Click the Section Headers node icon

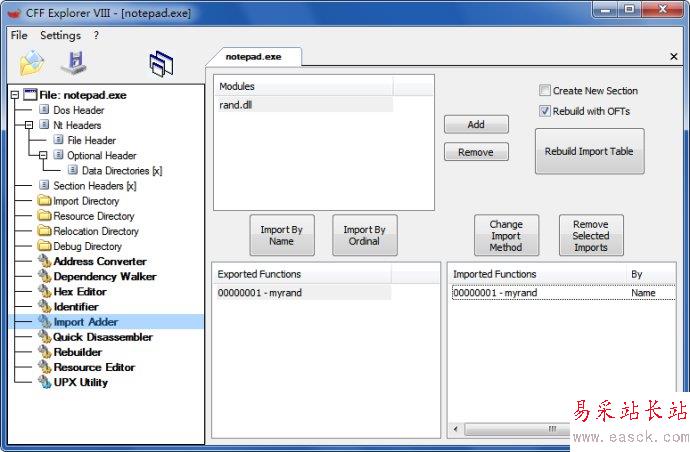44,185
